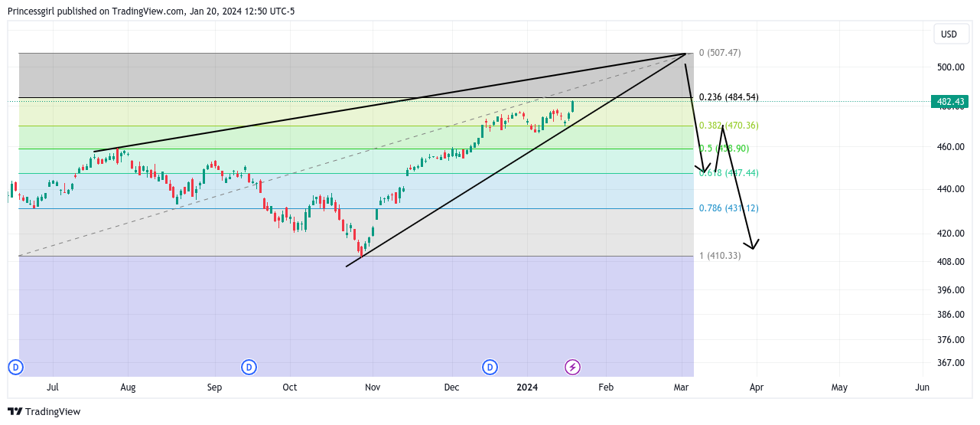
Task: Click the Fib level label 0 (507.47)
Action: click(x=720, y=53)
